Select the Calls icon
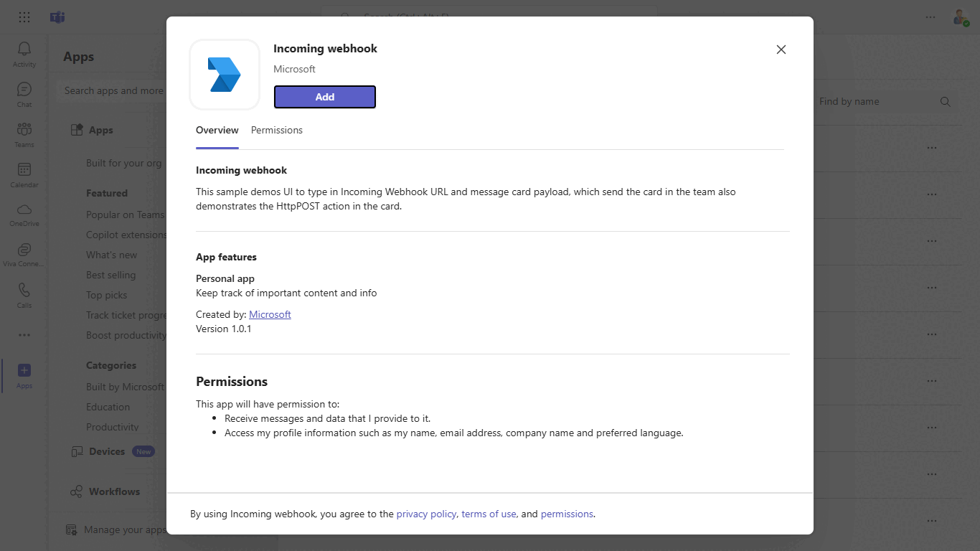Image resolution: width=980 pixels, height=551 pixels. [24, 295]
